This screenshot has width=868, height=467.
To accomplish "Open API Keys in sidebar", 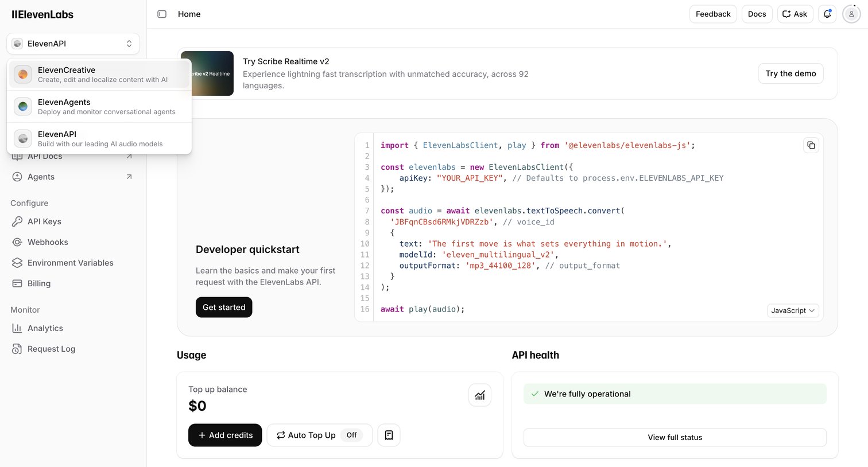I will pos(73,221).
